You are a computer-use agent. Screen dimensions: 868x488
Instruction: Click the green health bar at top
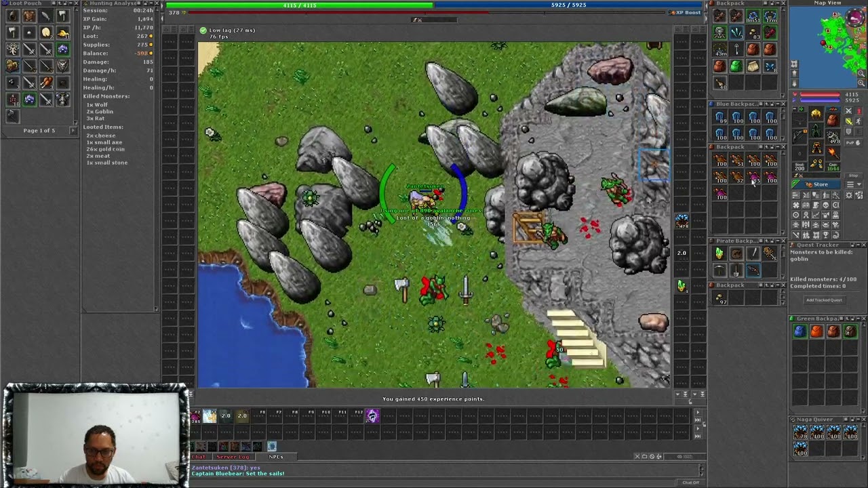[300, 5]
